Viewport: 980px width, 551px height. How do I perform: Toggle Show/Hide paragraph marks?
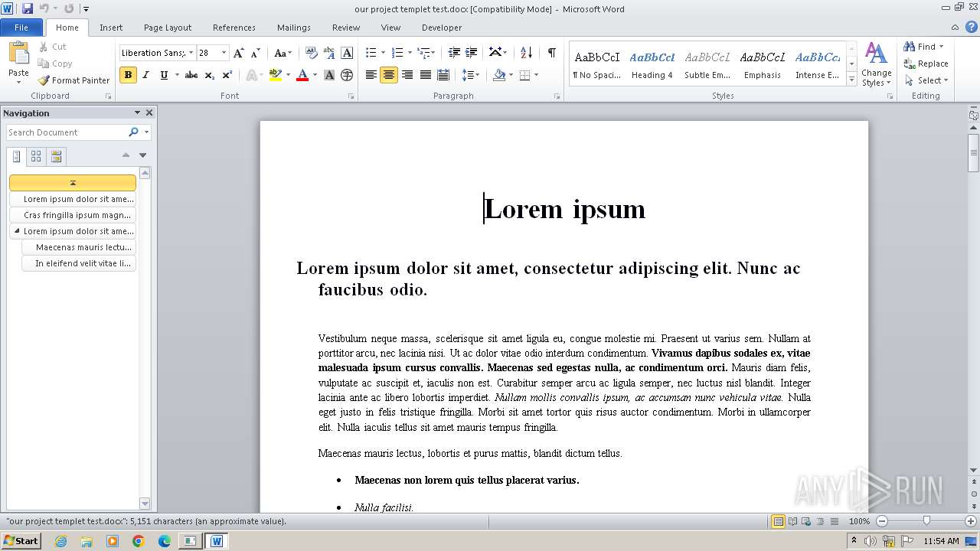pos(551,53)
